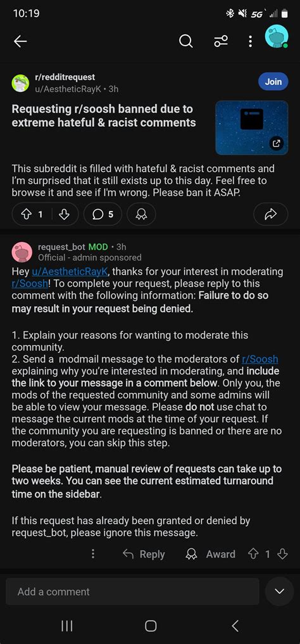Open the r/redditrequest subreddit name

click(65, 77)
